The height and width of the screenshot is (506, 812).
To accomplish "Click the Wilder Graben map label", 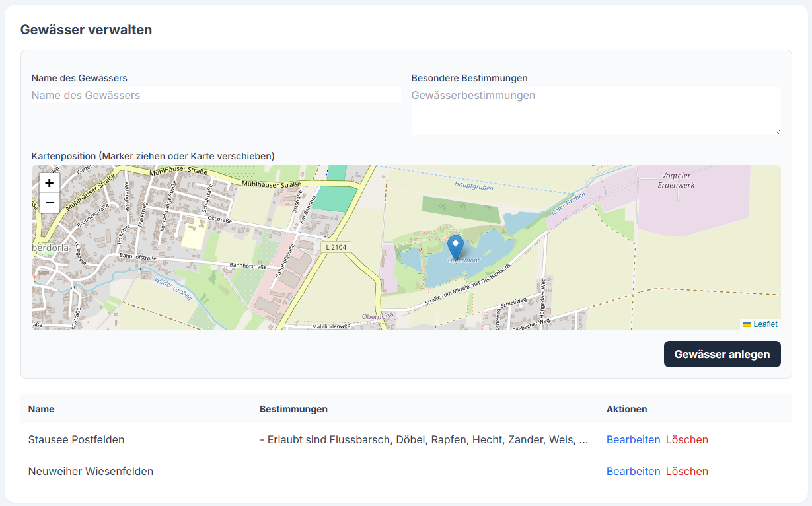I will coord(173,289).
